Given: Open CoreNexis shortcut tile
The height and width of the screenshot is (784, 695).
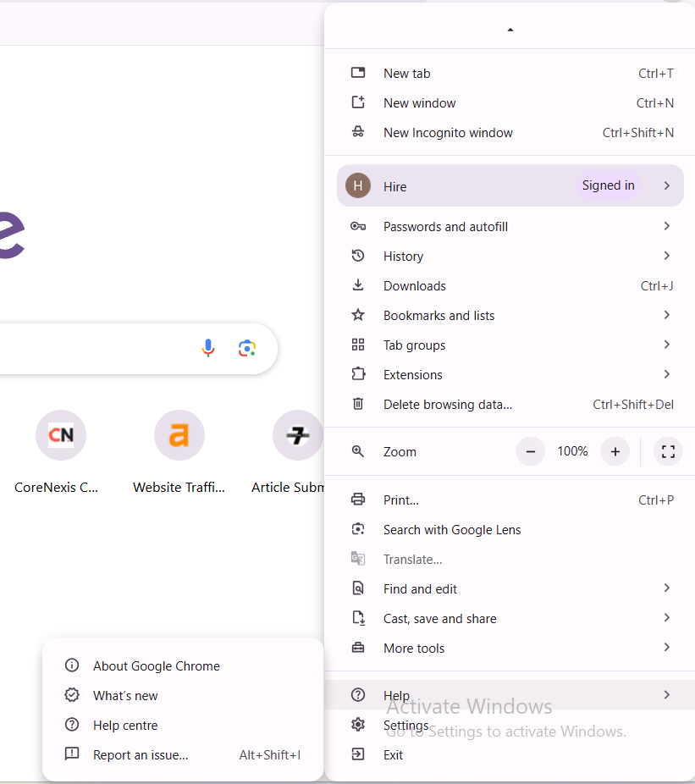Looking at the screenshot, I should (x=60, y=452).
